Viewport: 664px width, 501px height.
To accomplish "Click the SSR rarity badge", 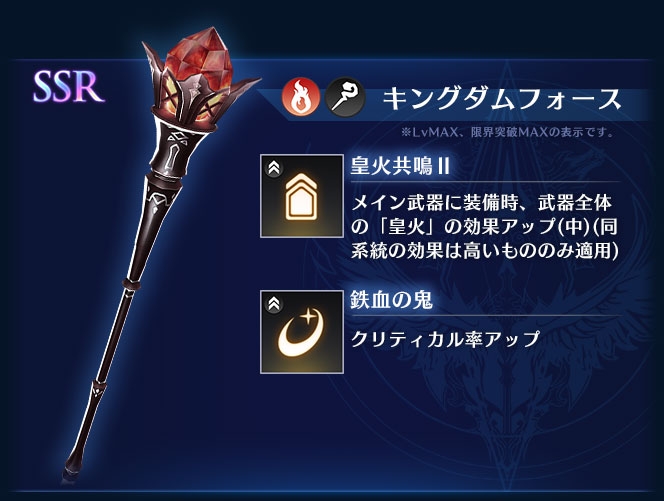I will pos(68,86).
